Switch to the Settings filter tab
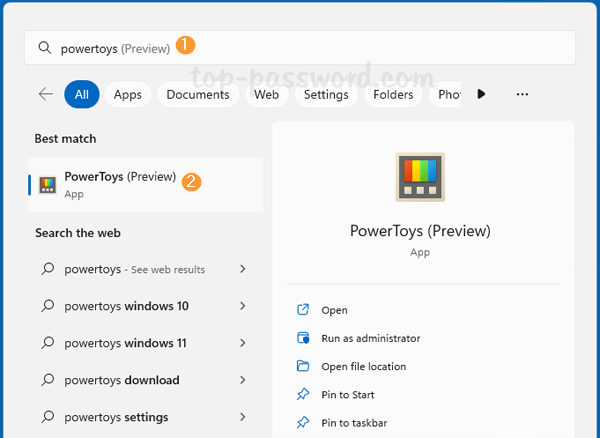This screenshot has width=600, height=438. click(326, 94)
